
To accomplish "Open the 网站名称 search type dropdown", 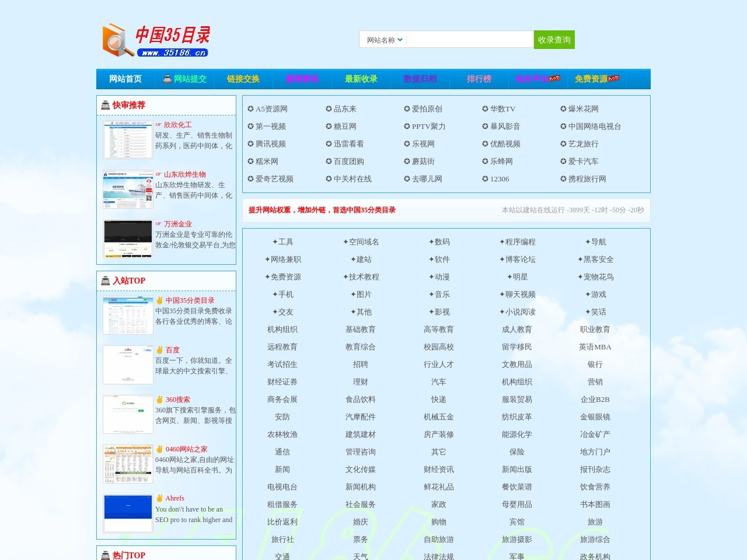I will [382, 40].
